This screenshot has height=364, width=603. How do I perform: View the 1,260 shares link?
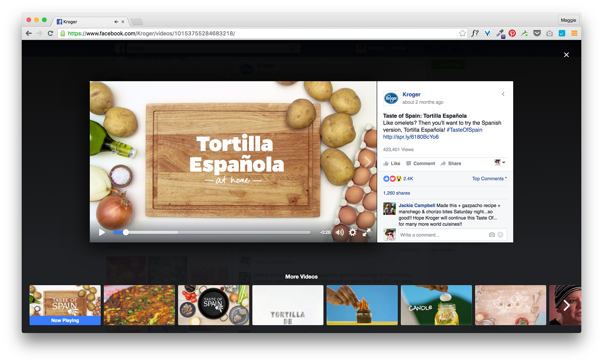[396, 193]
